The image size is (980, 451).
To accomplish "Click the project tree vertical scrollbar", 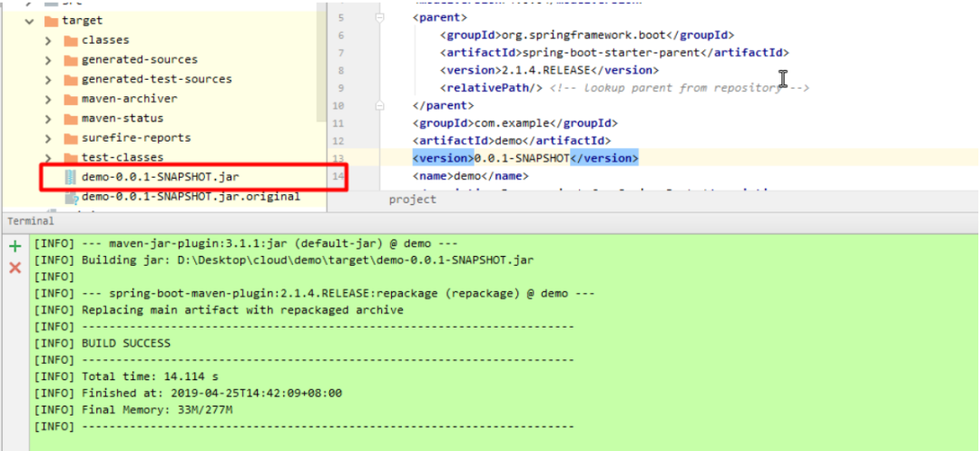I will 320,63.
